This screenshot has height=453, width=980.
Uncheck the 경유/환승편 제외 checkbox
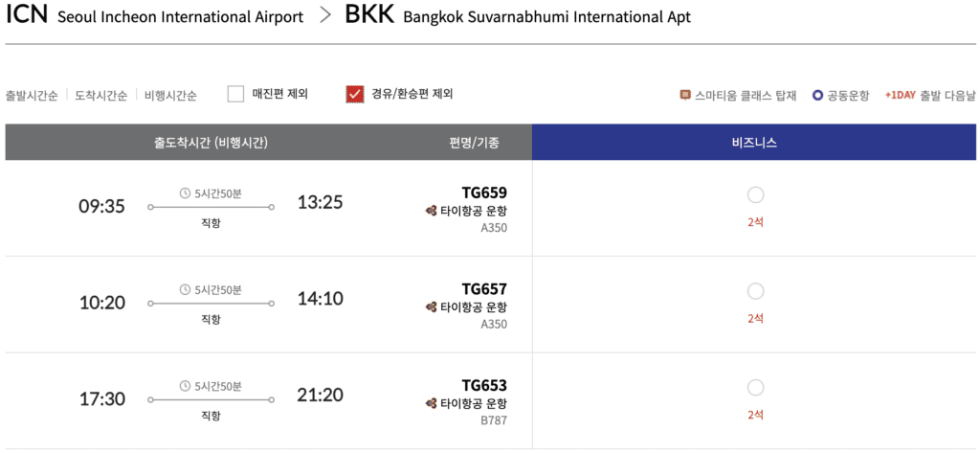354,95
